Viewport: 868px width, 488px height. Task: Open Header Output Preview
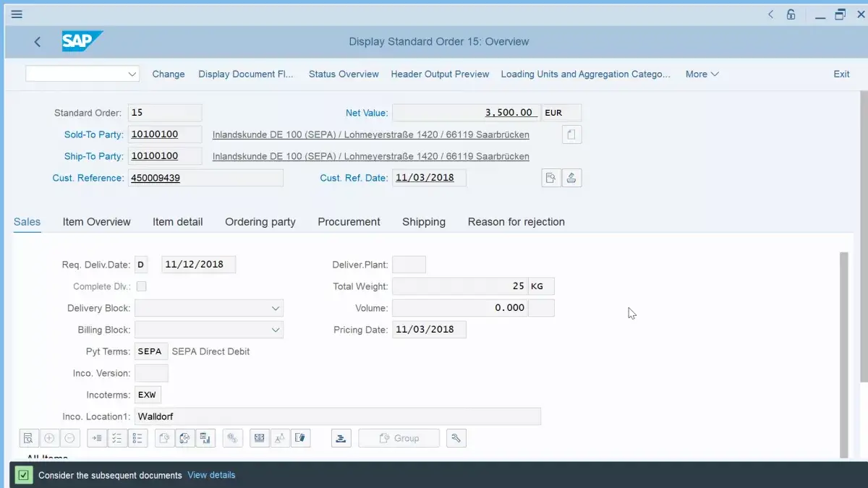[x=440, y=74]
